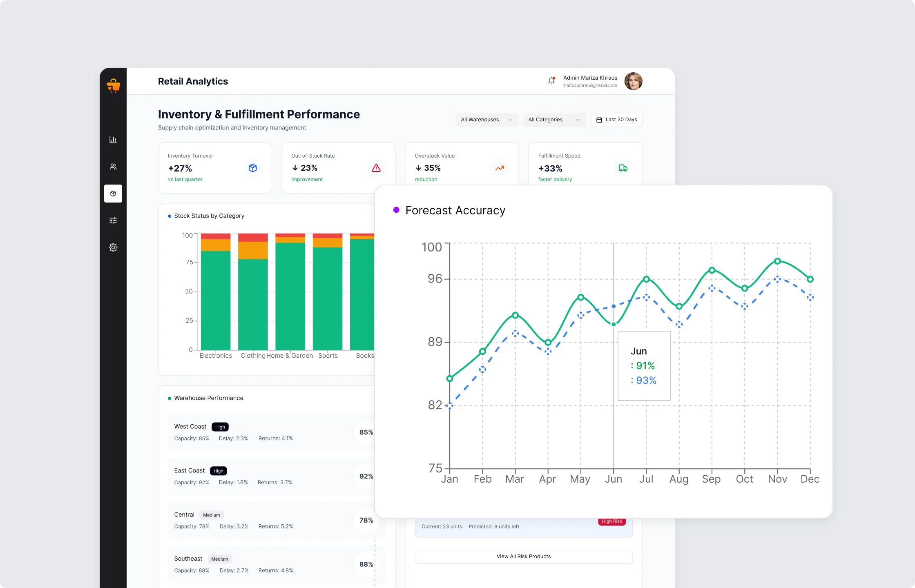Click the High Risk badge

tap(612, 521)
